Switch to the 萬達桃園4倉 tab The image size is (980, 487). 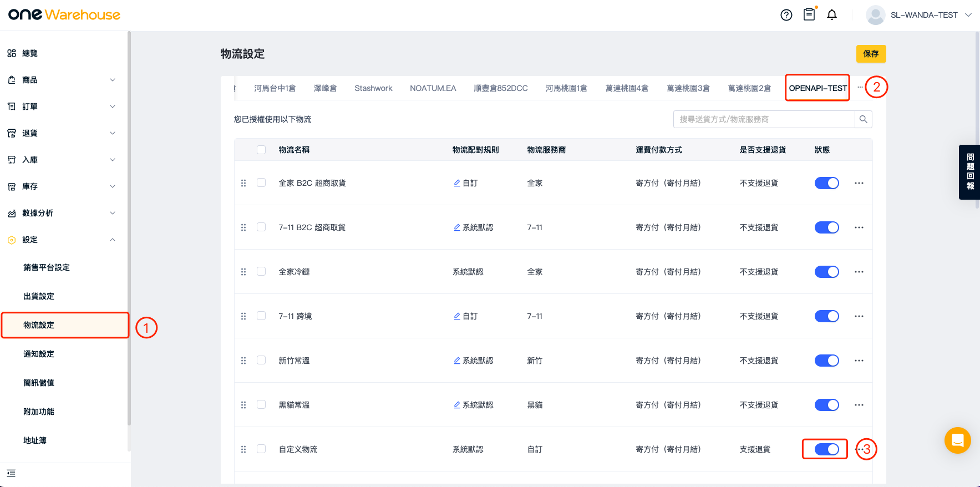click(x=627, y=88)
